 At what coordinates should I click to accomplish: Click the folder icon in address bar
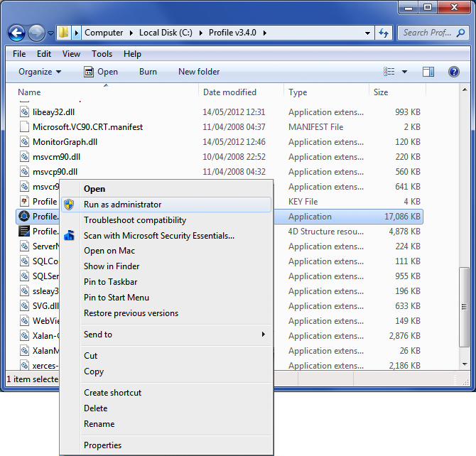[x=63, y=33]
